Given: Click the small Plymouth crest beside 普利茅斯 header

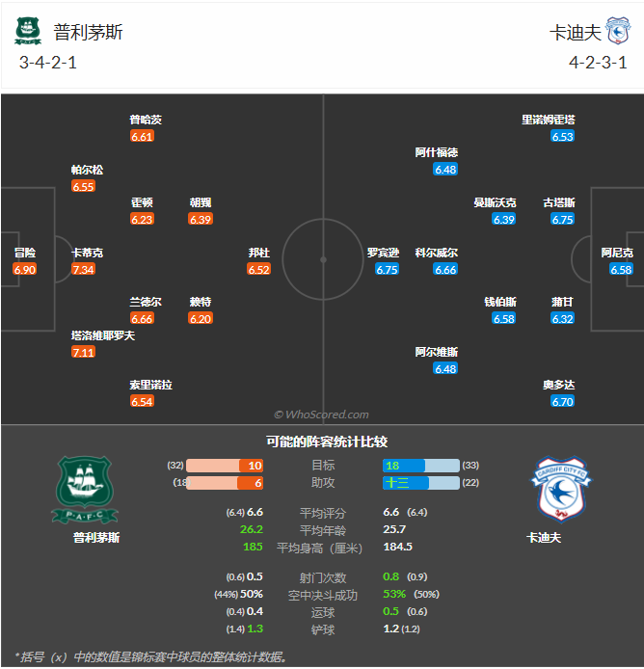Looking at the screenshot, I should (28, 32).
